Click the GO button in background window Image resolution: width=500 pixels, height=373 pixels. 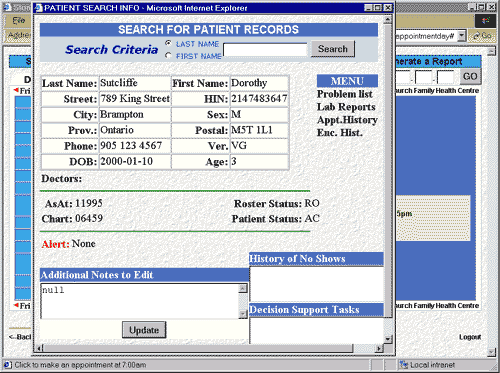(x=470, y=76)
